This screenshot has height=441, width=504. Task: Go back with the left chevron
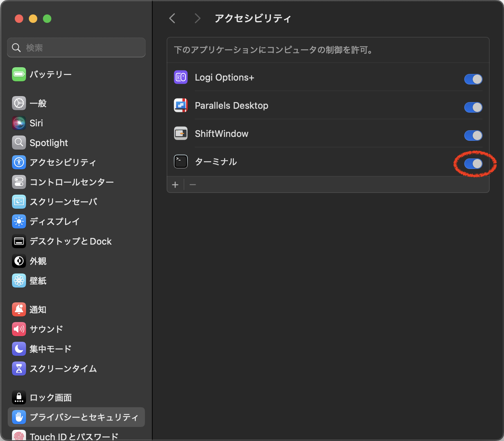(172, 18)
